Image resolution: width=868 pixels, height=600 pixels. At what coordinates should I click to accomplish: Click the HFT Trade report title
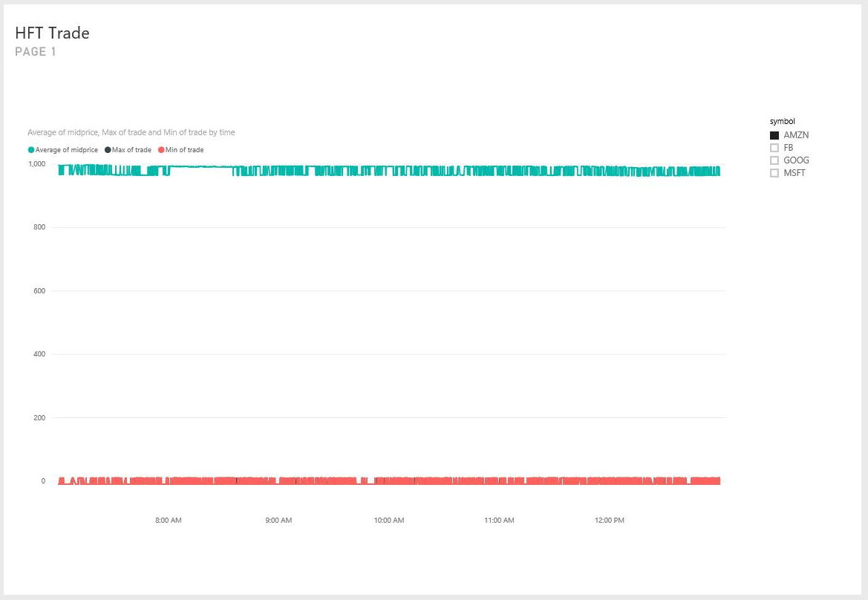(x=51, y=33)
